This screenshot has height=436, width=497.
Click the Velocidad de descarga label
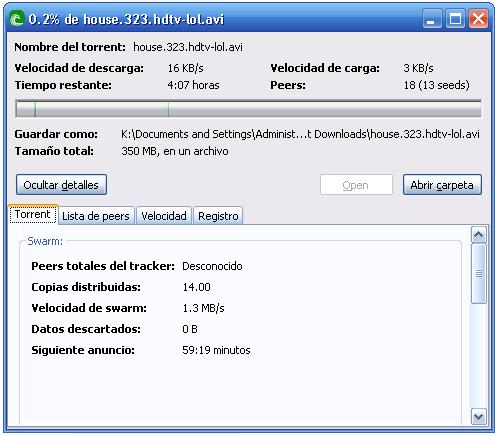pos(79,68)
